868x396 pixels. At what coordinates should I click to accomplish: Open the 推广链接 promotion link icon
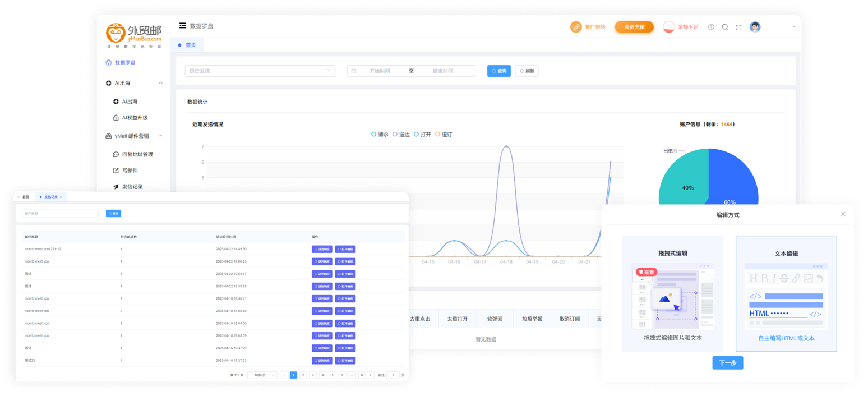click(x=576, y=27)
